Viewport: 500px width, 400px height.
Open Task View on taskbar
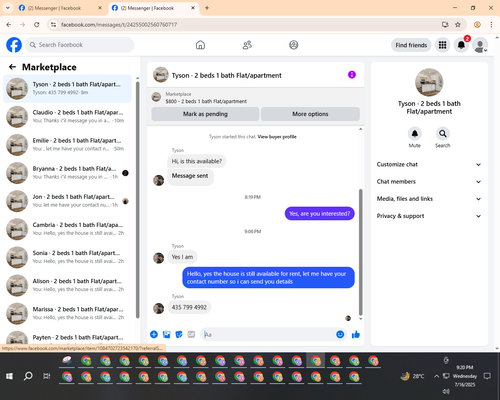(x=47, y=376)
